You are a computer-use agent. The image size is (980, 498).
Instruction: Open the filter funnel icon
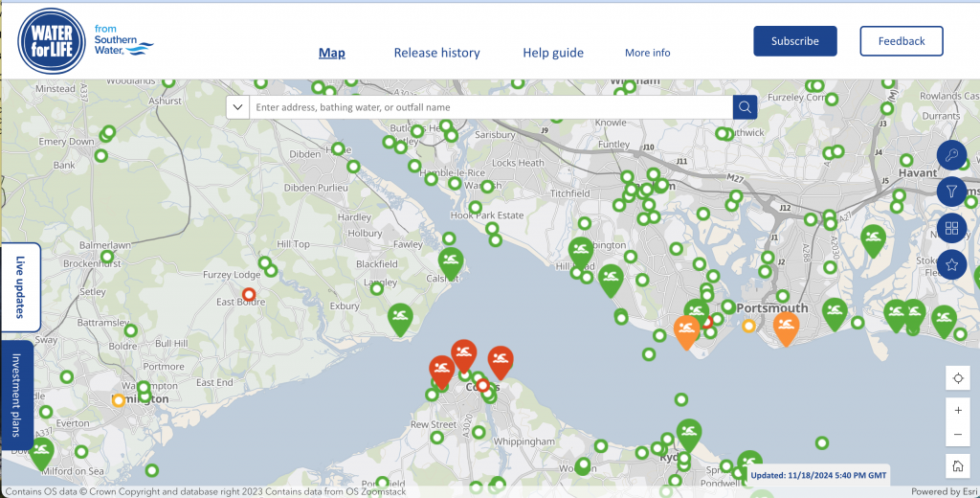tap(951, 192)
